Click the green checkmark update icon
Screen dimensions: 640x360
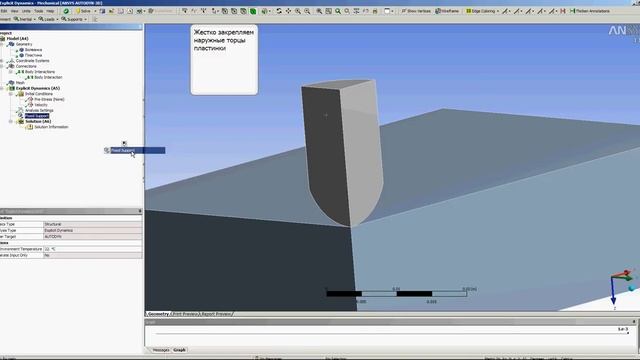point(66,11)
